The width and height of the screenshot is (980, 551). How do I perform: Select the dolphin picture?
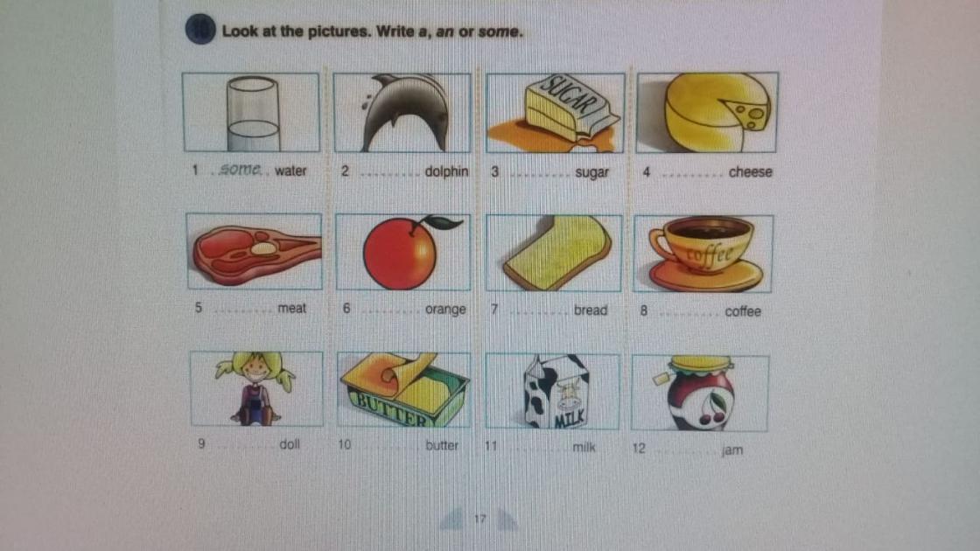402,113
